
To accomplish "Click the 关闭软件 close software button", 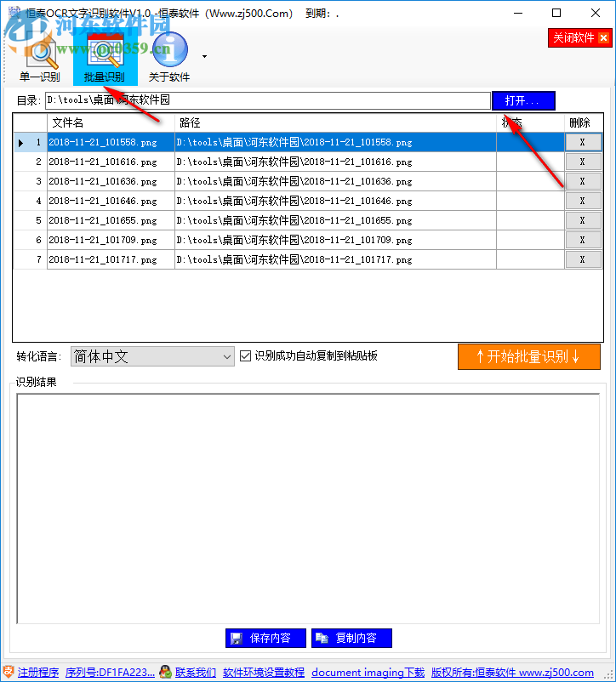I will [x=580, y=37].
